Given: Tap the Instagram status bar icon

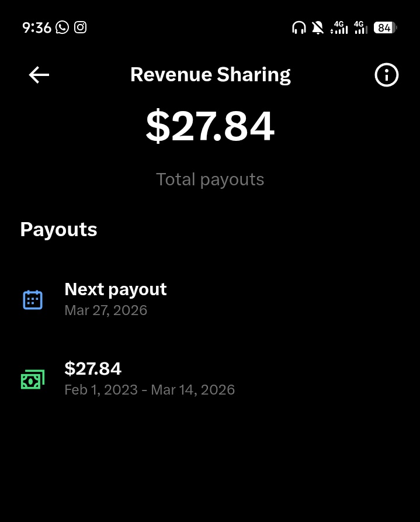Looking at the screenshot, I should click(80, 27).
